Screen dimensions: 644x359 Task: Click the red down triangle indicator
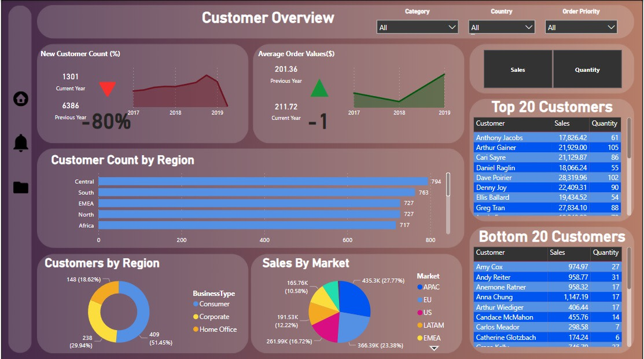(x=108, y=89)
